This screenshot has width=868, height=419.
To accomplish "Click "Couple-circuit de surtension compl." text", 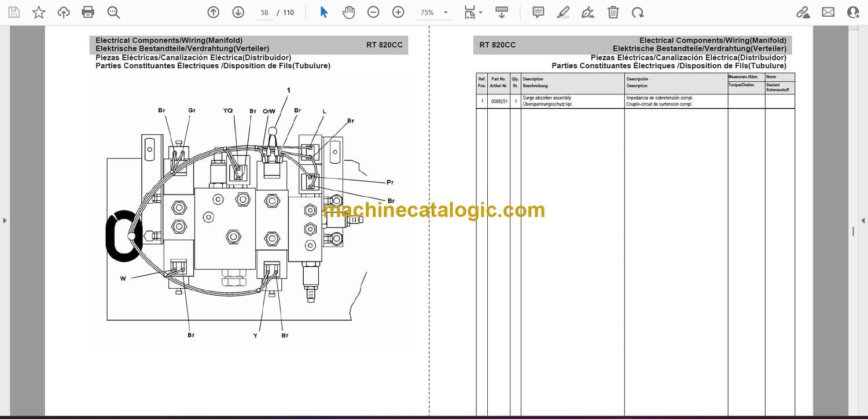I will pyautogui.click(x=659, y=104).
